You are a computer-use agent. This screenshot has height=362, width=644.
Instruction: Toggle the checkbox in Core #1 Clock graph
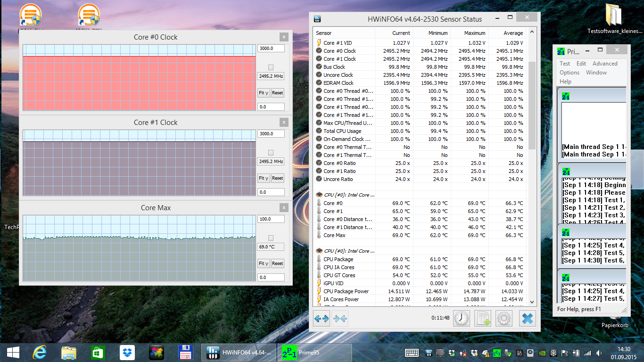(271, 153)
